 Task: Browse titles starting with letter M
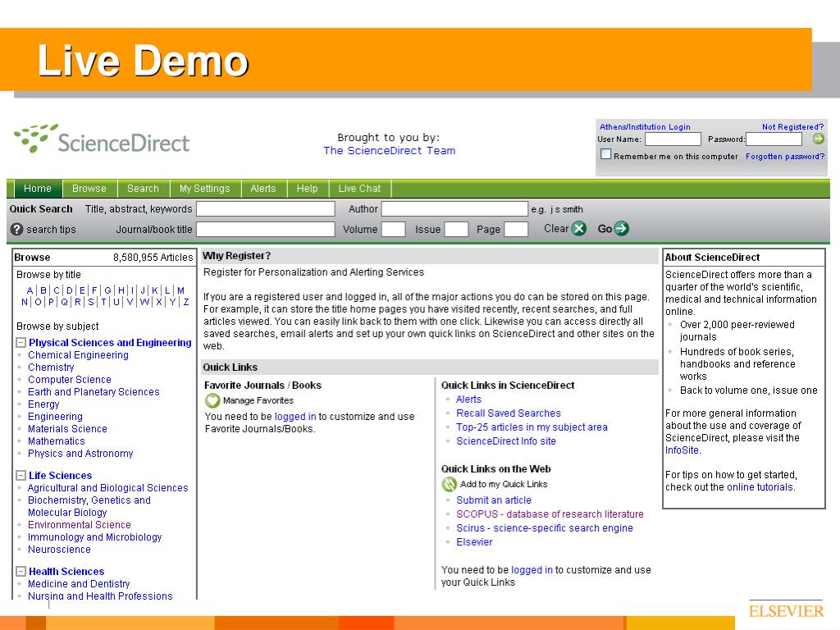click(180, 290)
